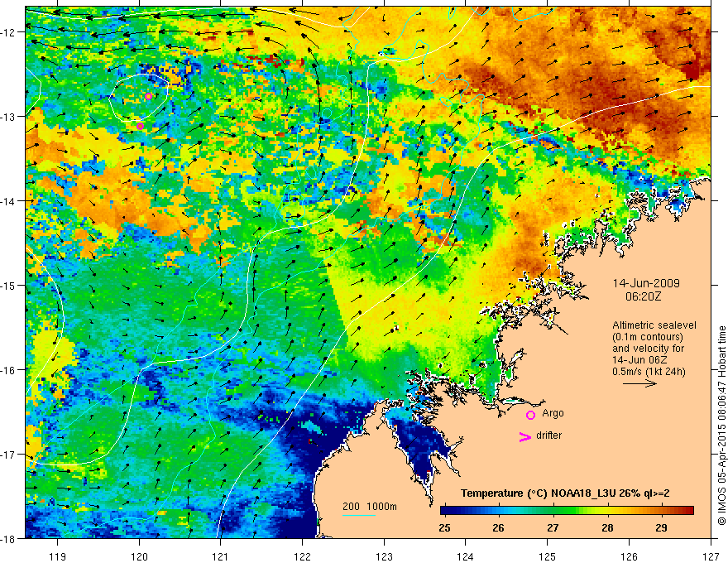Click the longitude axis label 121

point(221,556)
